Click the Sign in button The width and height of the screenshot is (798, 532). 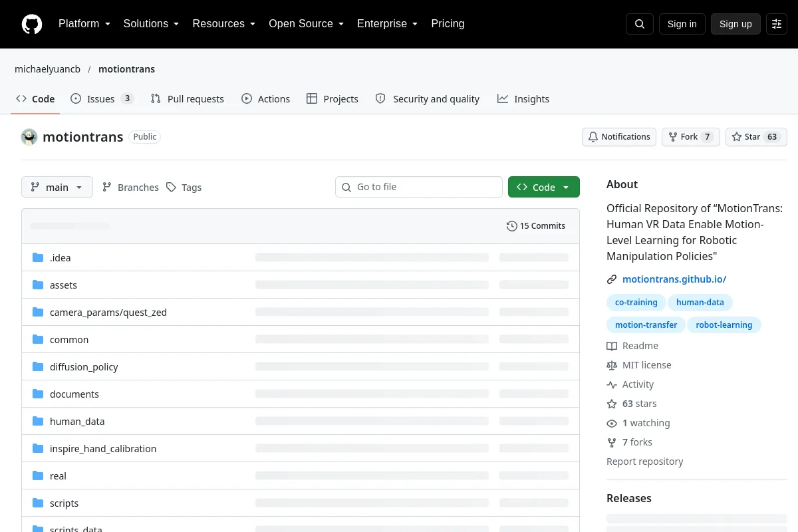click(x=682, y=24)
